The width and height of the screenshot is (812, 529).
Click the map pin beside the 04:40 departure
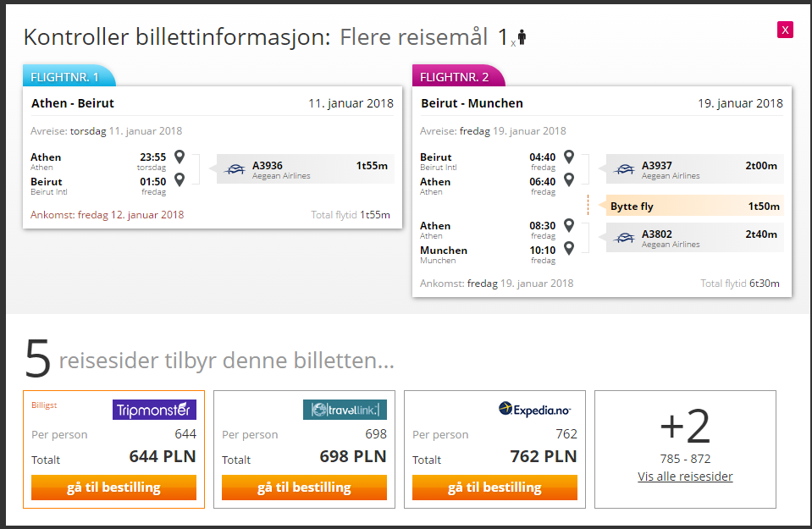[569, 157]
